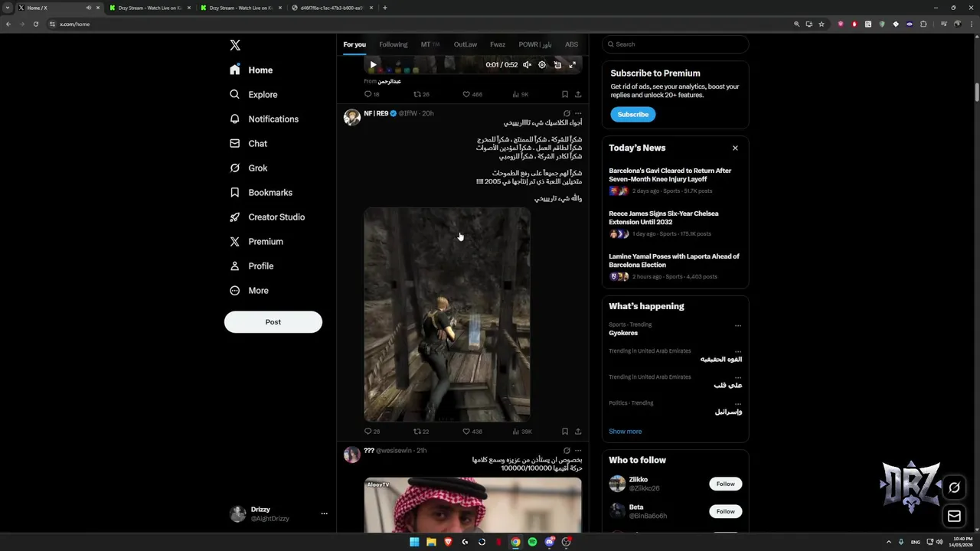980x551 pixels.
Task: Bookmark this tab with star icon
Action: (822, 24)
